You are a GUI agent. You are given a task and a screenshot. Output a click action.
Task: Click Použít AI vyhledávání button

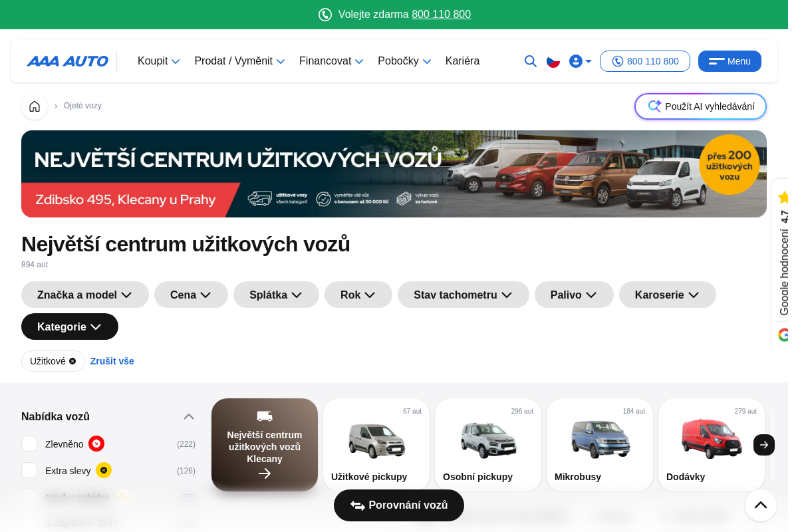coord(700,106)
